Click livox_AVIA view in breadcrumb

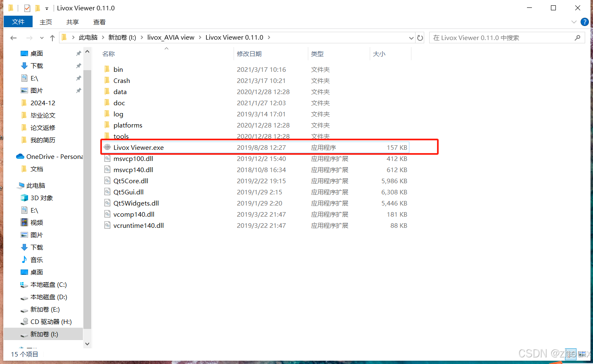pos(171,38)
